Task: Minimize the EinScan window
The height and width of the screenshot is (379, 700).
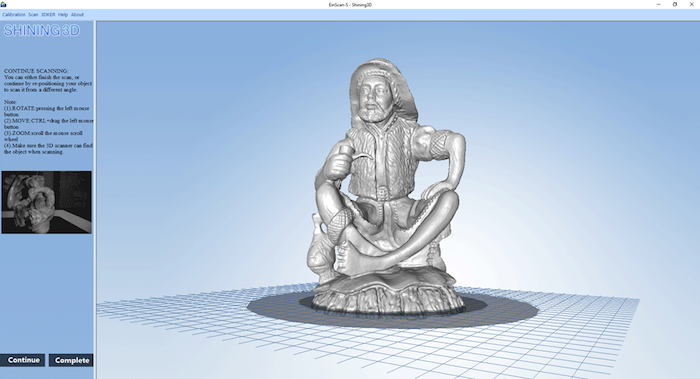Action: point(658,4)
